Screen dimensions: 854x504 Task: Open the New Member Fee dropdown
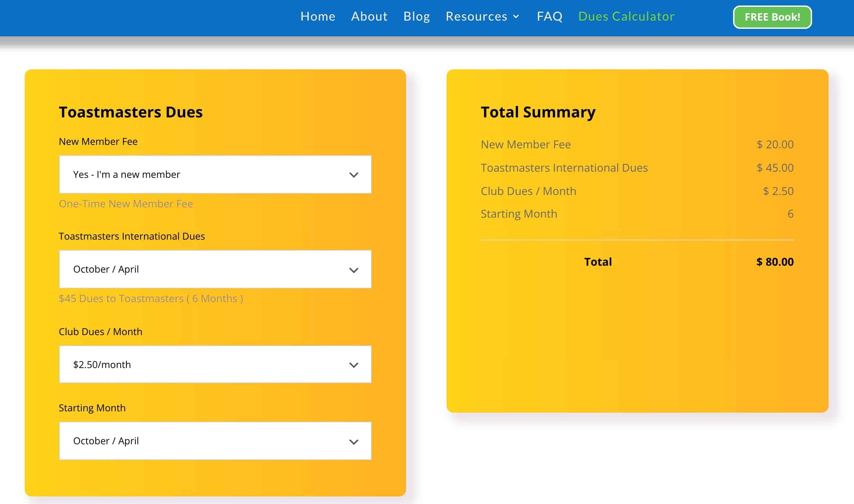point(215,174)
